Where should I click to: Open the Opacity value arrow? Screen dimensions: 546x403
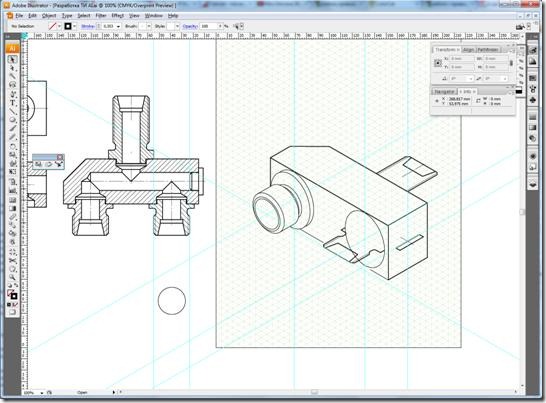[x=220, y=26]
